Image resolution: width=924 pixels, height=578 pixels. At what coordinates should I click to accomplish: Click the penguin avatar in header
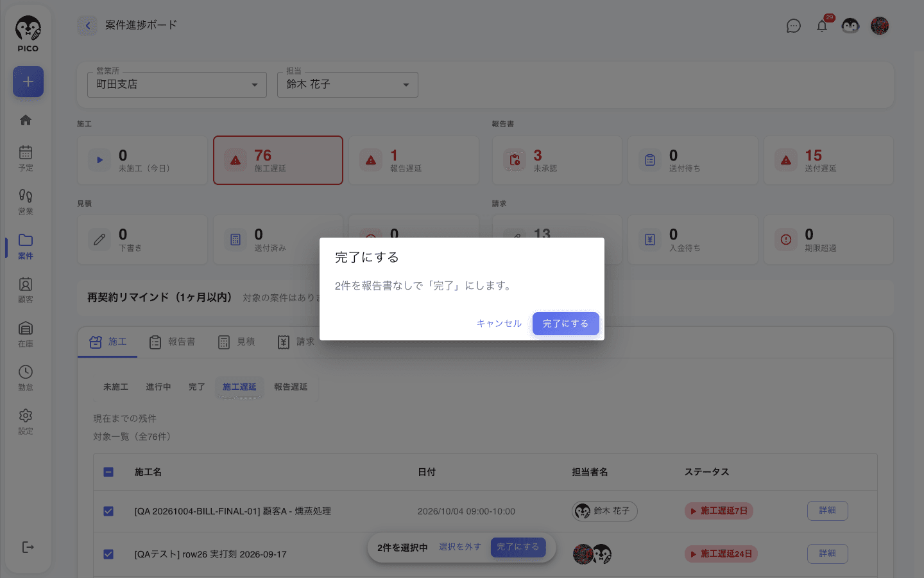point(850,26)
